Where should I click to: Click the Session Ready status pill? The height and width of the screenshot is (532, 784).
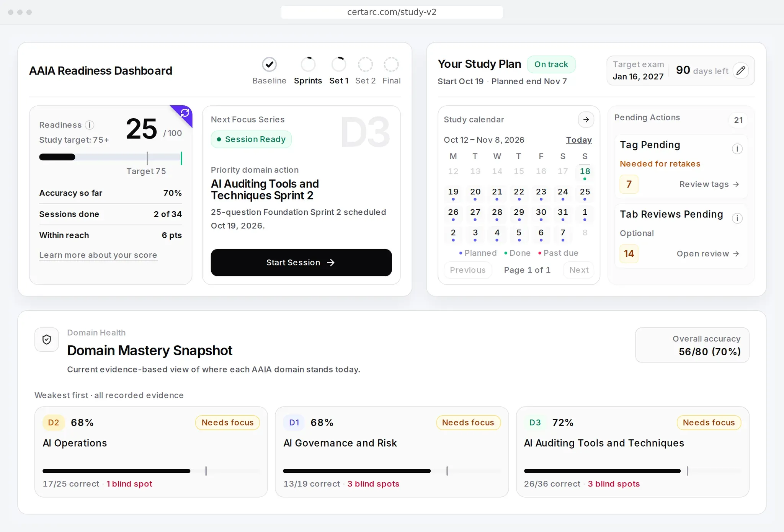pos(251,139)
